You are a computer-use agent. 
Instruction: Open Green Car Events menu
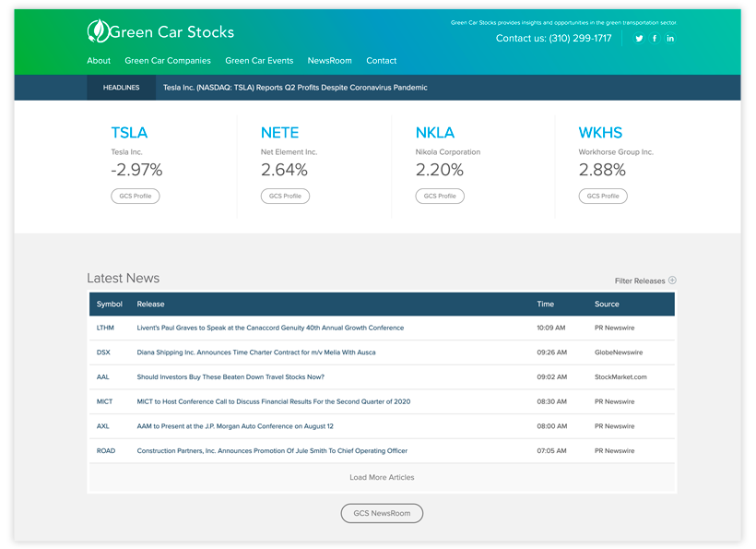(x=259, y=61)
